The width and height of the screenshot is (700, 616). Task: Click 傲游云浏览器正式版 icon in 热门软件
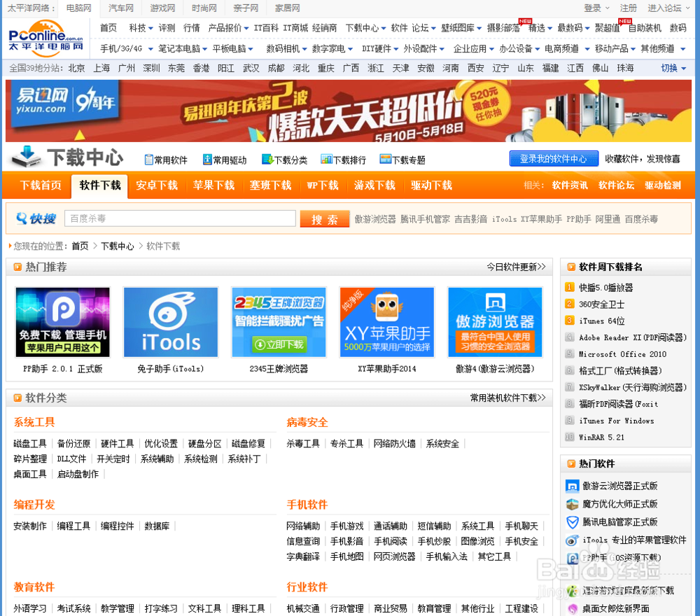[572, 486]
